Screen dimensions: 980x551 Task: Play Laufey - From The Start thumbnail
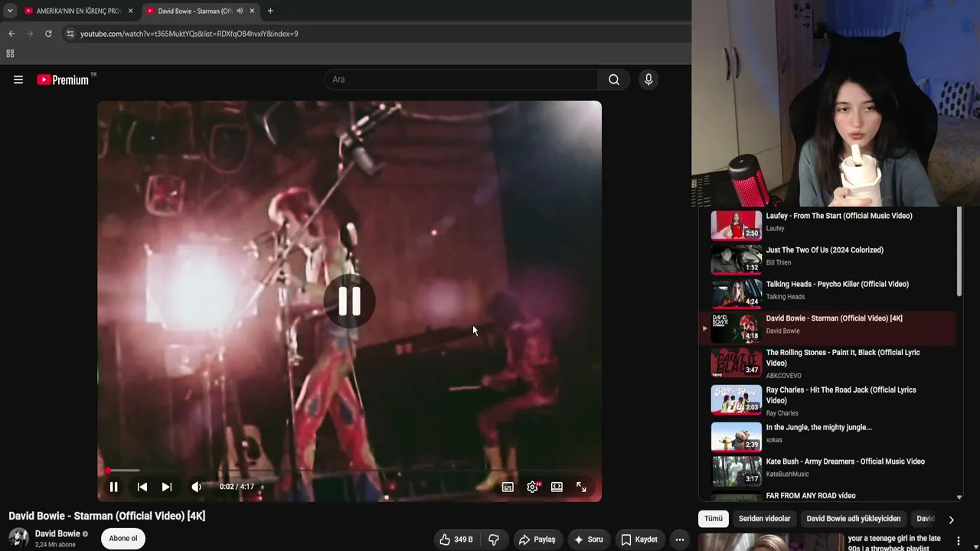737,225
